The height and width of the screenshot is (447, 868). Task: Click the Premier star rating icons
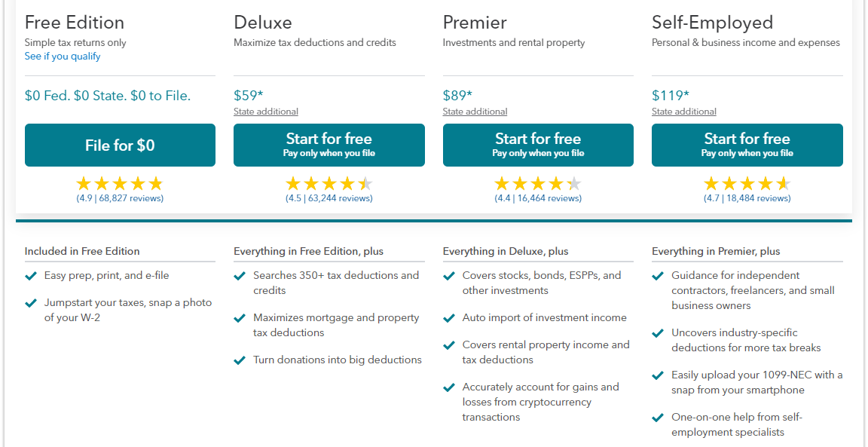[538, 183]
